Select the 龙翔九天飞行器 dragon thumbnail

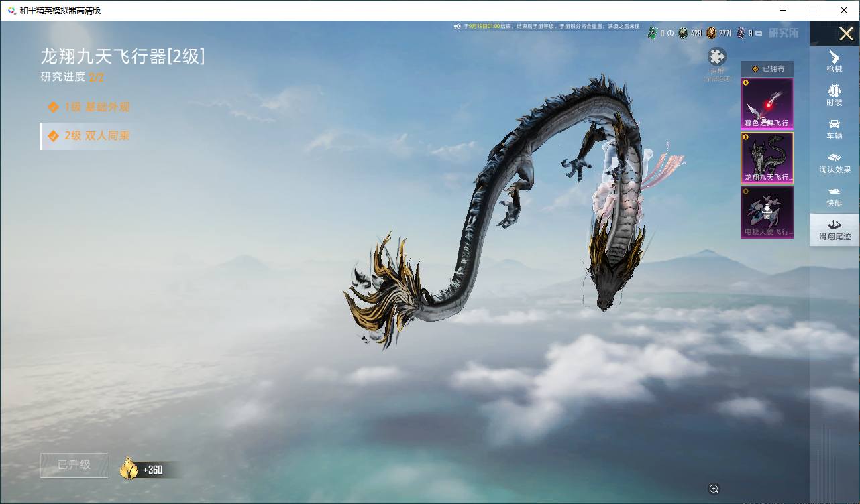767,157
